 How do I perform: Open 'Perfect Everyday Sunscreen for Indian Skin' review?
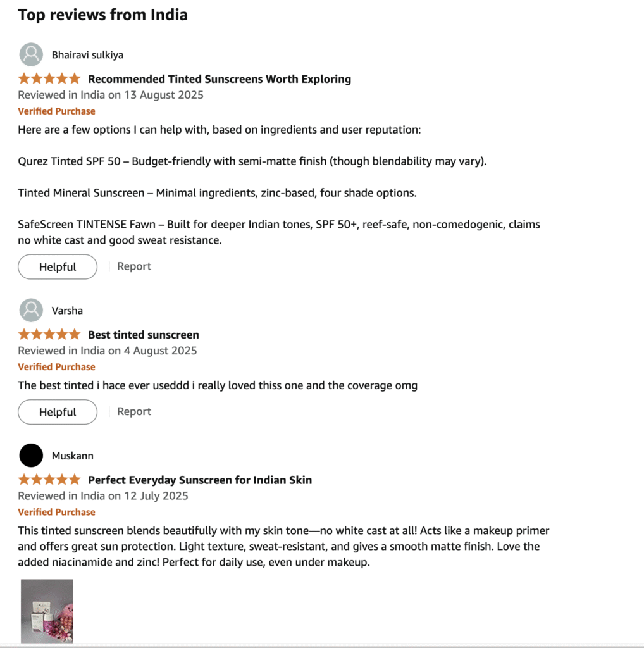tap(200, 480)
